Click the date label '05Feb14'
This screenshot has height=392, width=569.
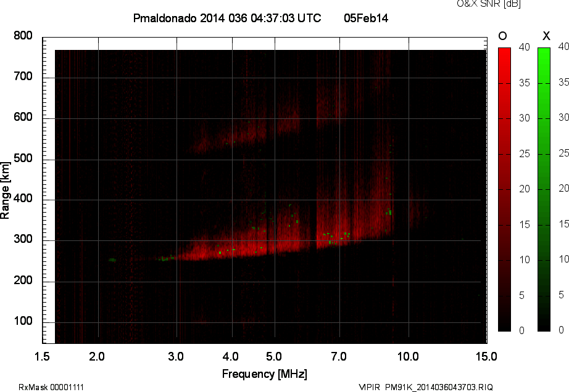click(x=366, y=18)
